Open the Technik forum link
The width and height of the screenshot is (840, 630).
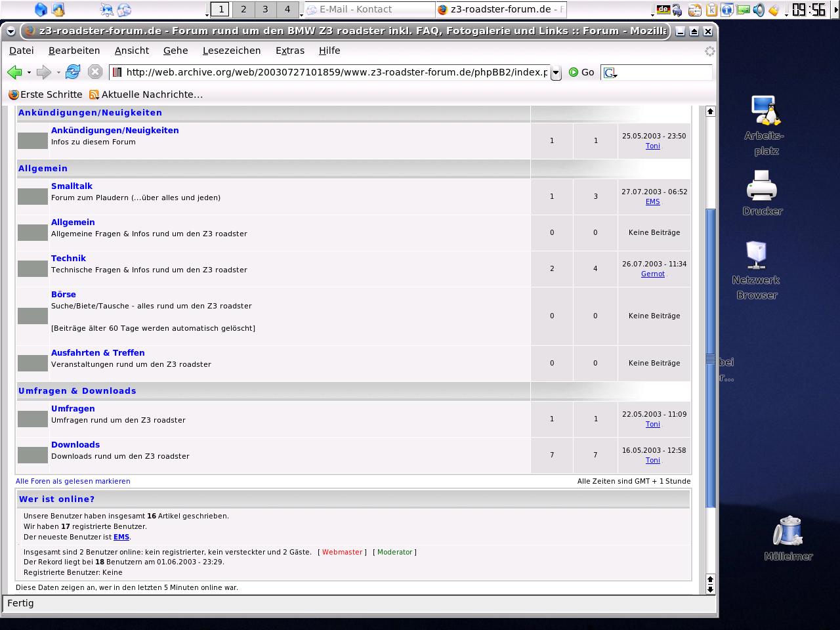point(68,259)
